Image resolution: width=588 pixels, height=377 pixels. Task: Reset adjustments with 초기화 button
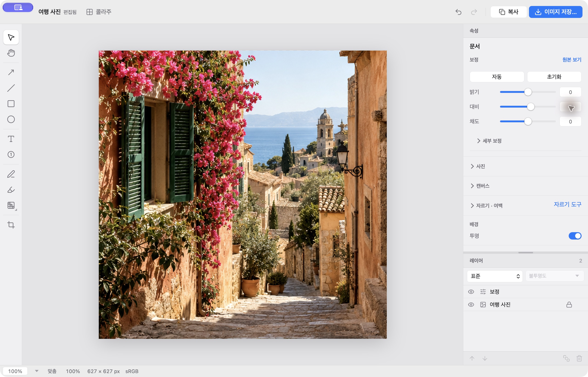(x=554, y=77)
